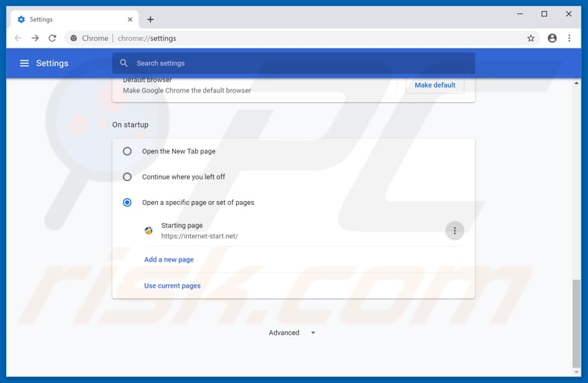The width and height of the screenshot is (588, 383).
Task: Click the Settings tab gear icon
Action: point(22,19)
